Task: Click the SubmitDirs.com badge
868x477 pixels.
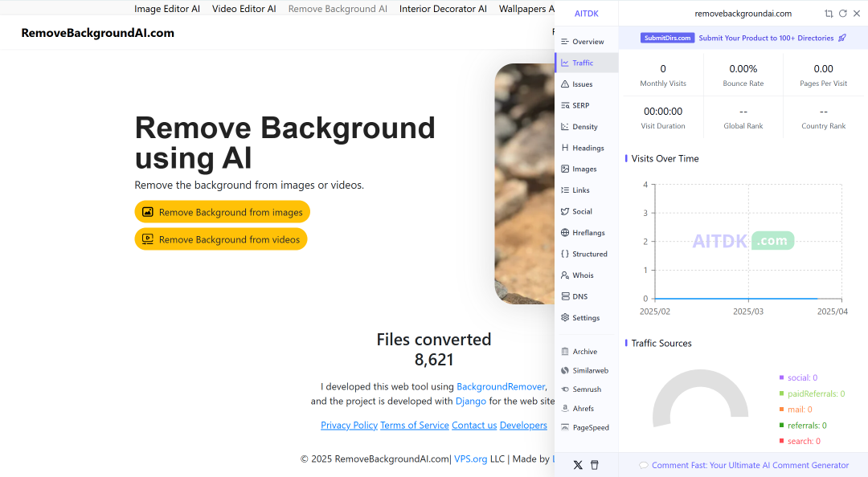Action: (667, 38)
